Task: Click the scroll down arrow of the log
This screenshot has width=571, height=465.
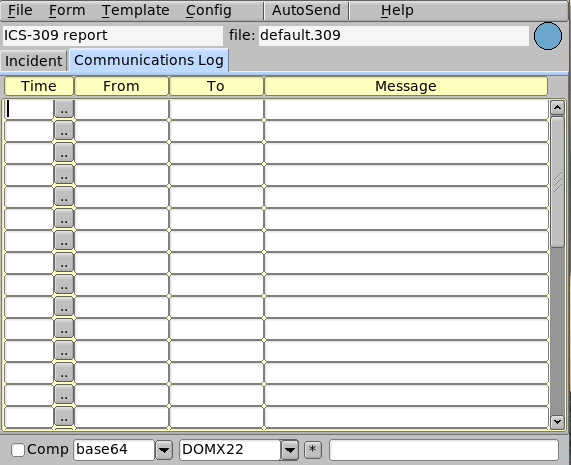Action: point(557,422)
